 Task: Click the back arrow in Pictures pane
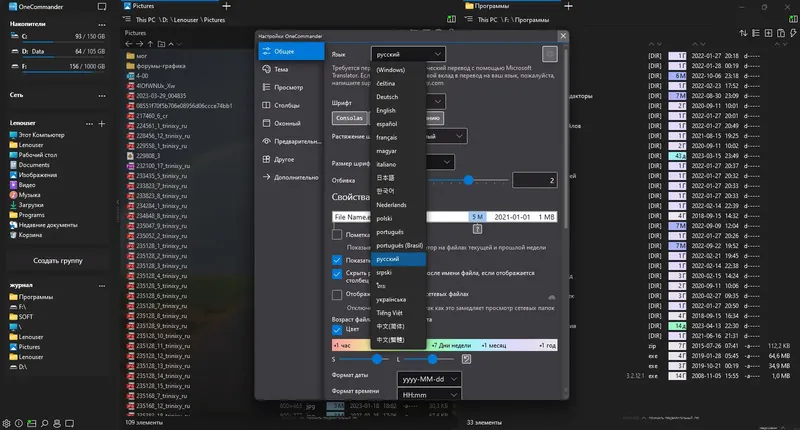point(129,44)
